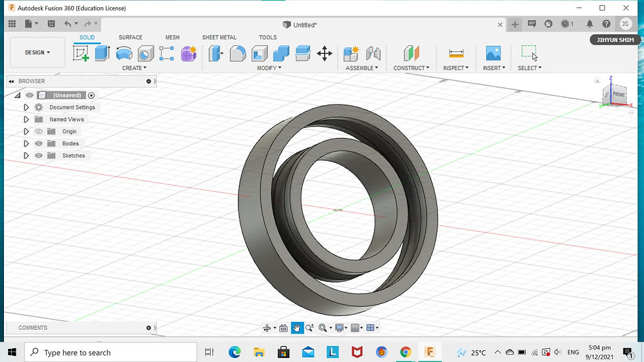
Task: Click the Windows search box
Action: point(111,352)
